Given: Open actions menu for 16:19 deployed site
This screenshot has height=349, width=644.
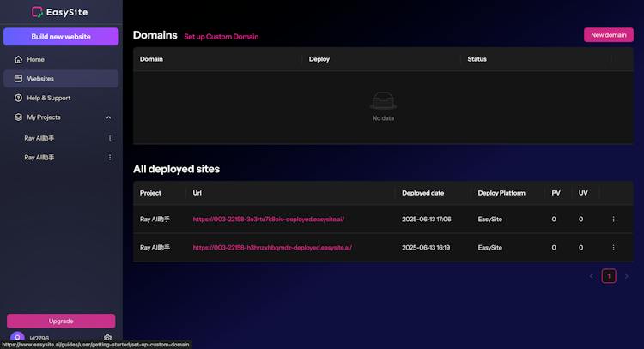Looking at the screenshot, I should [x=613, y=248].
